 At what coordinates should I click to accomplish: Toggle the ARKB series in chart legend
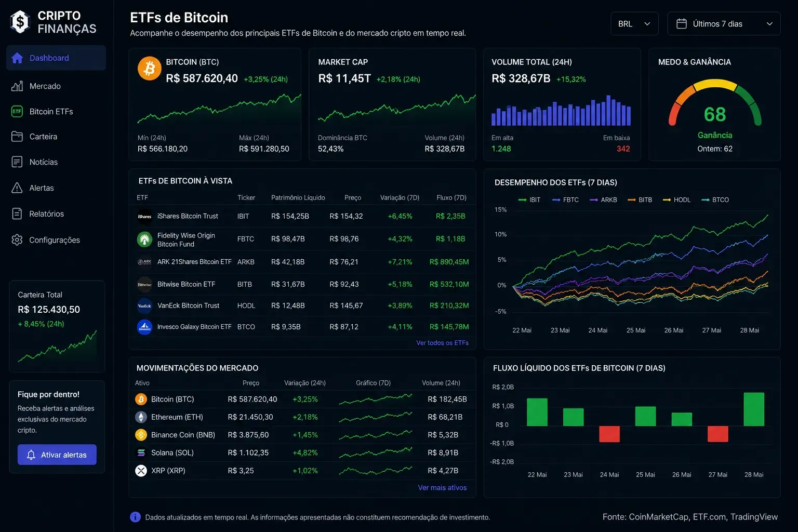point(603,199)
